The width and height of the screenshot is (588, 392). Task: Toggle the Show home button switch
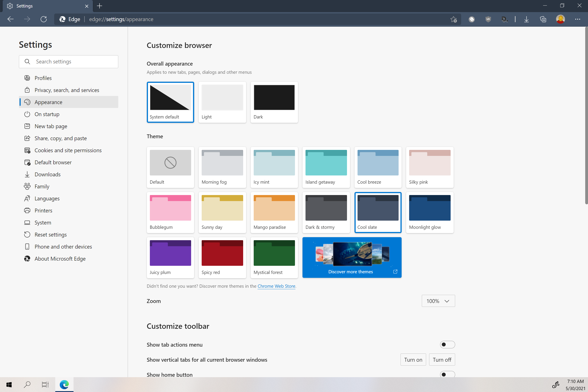pos(447,374)
